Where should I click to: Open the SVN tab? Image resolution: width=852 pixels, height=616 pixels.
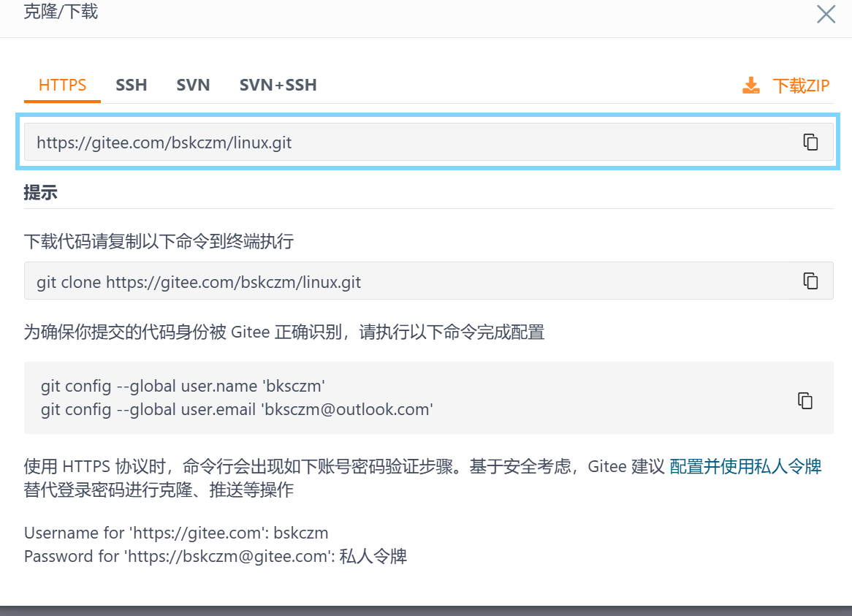(193, 85)
